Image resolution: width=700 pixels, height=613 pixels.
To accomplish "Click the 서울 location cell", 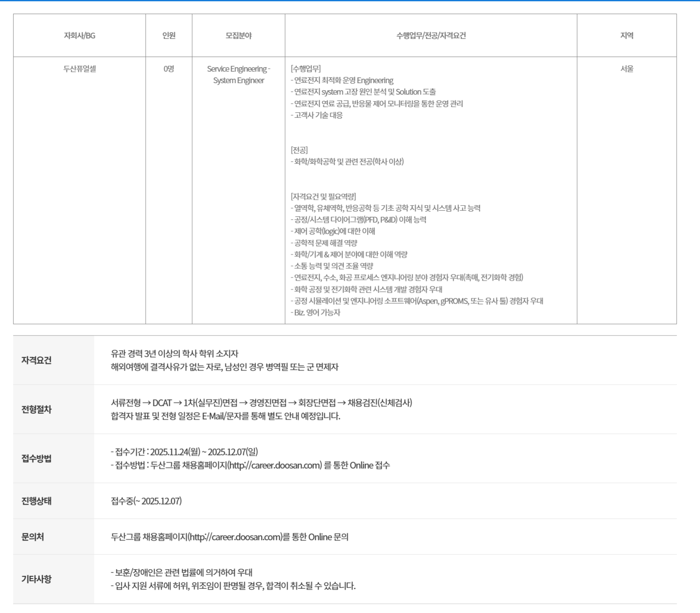I will [x=627, y=69].
